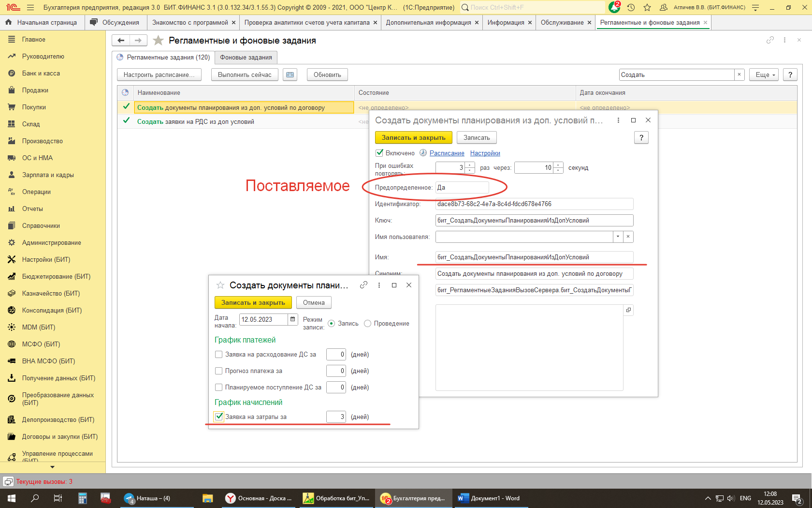Viewport: 812px width, 508px height.
Task: Click Выполнить сейчас button
Action: 245,75
